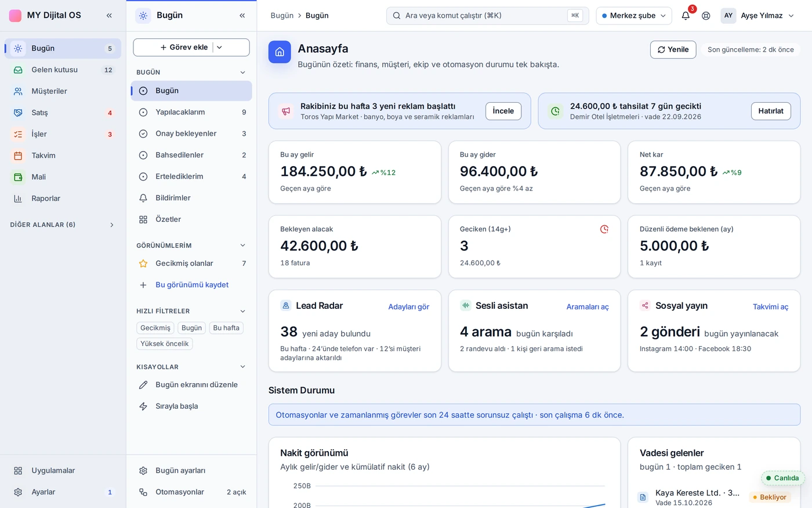
Task: Toggle the Bu hafta quick filter chip
Action: (226, 328)
